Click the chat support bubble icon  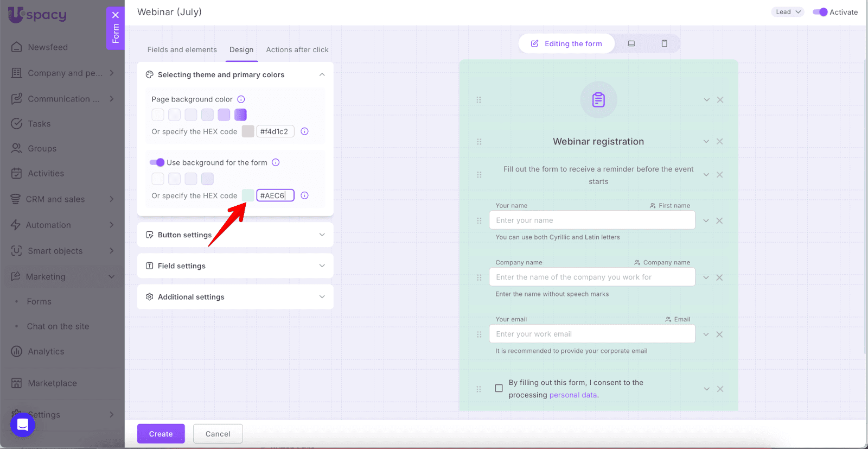[x=23, y=425]
